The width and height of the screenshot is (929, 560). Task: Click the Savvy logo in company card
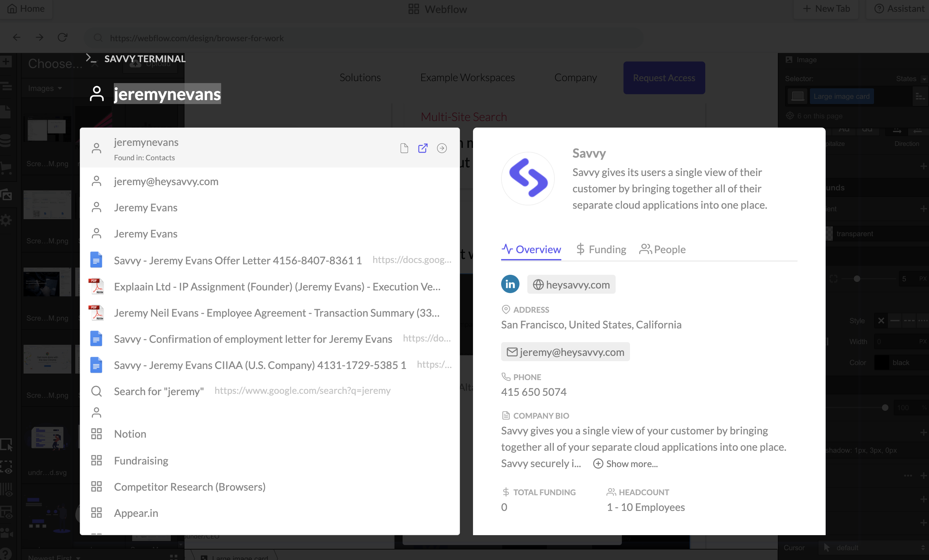[527, 178]
